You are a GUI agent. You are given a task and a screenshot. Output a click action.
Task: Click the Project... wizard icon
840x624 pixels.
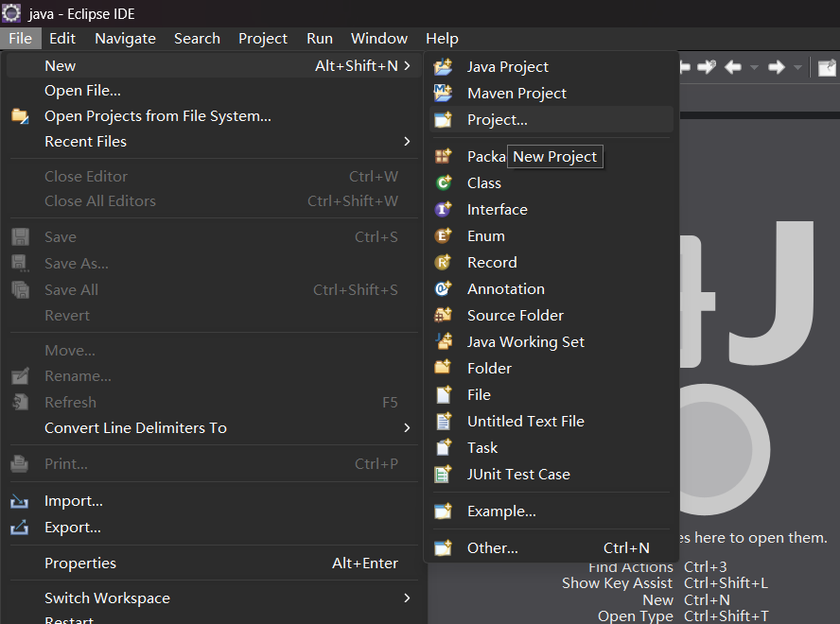pyautogui.click(x=443, y=119)
